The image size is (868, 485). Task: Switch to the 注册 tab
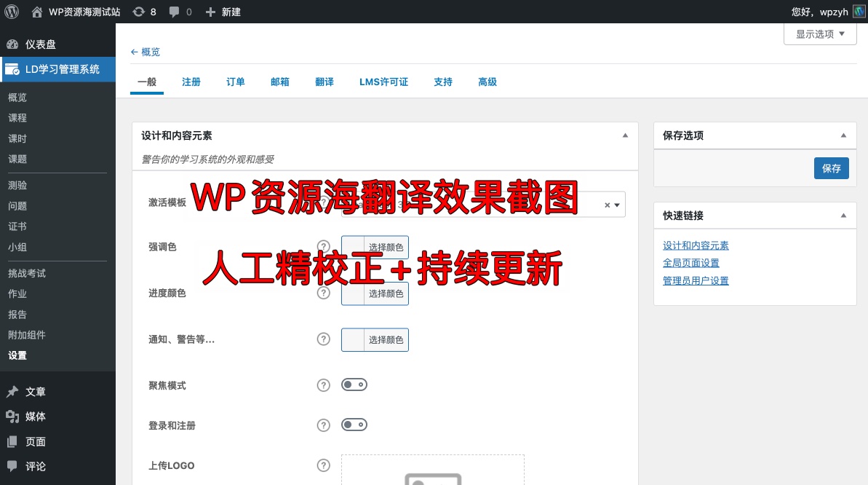pos(191,82)
